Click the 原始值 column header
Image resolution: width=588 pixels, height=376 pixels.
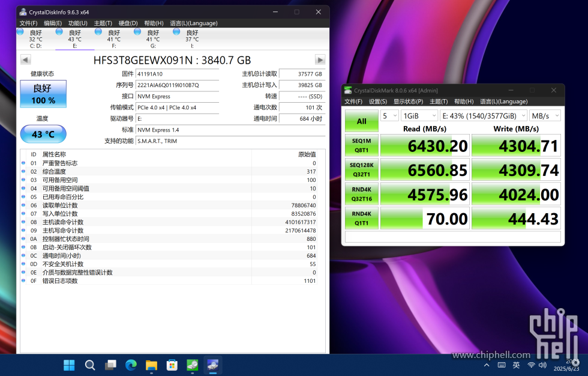point(284,154)
